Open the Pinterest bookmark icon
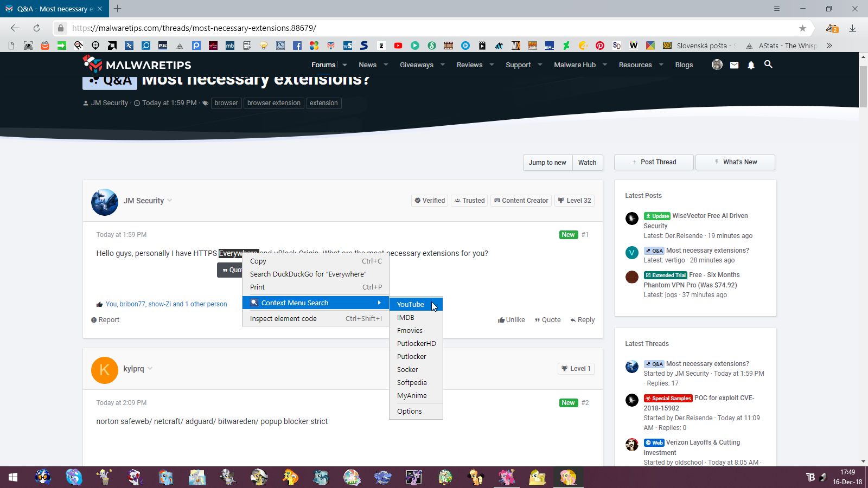The width and height of the screenshot is (868, 488). (x=600, y=46)
